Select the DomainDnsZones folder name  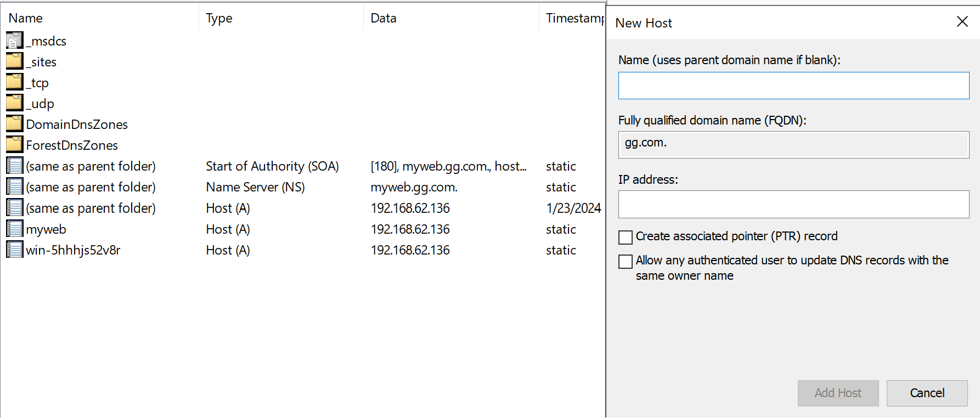pyautogui.click(x=77, y=125)
